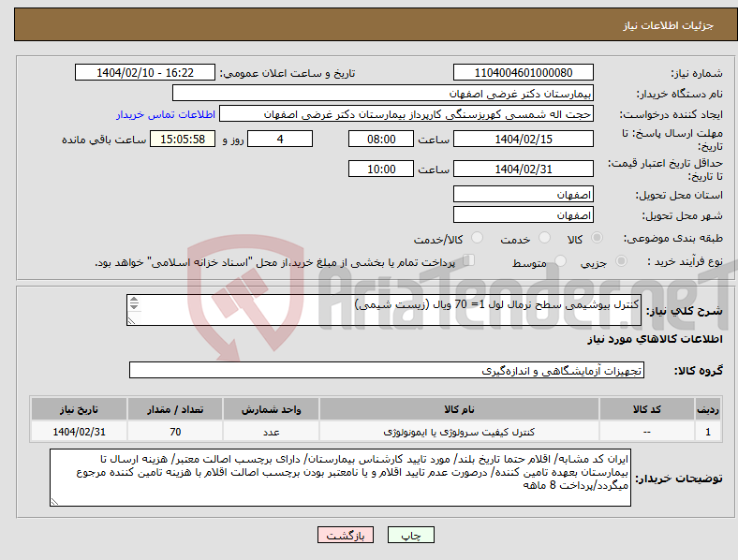Click quantity cell 70
Screen dimensions: 738x560
(x=175, y=432)
